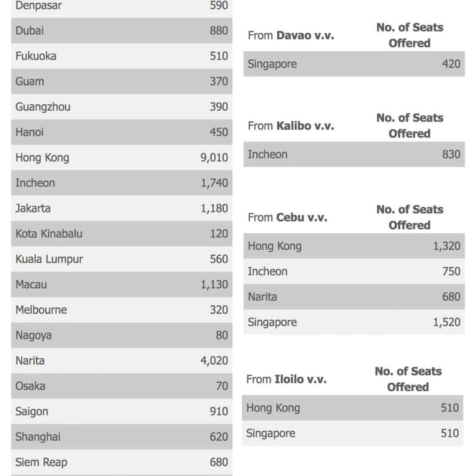476x476 pixels.
Task: Click the 'From Cebu v.v.' header
Action: [287, 217]
